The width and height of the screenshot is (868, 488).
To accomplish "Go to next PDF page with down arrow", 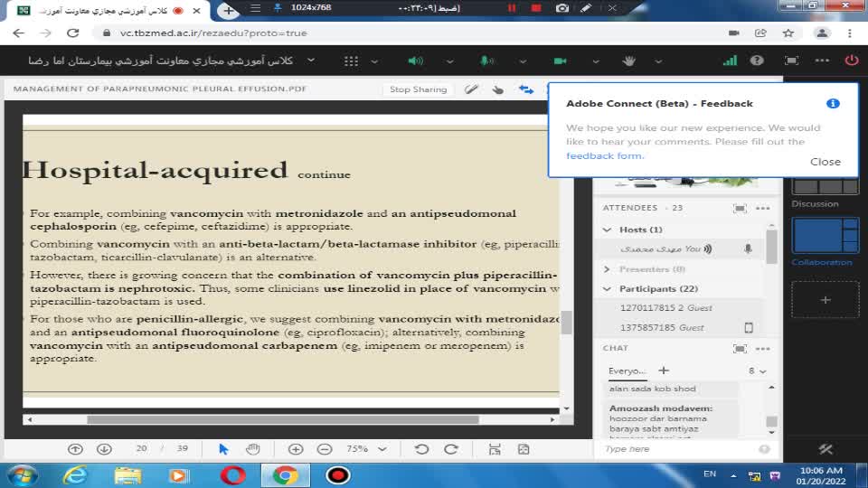I will [x=104, y=449].
